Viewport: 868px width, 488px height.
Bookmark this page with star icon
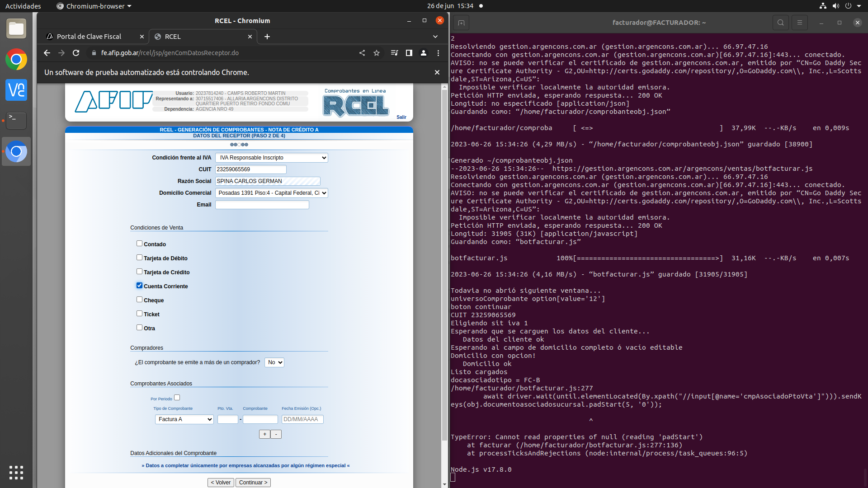point(377,53)
